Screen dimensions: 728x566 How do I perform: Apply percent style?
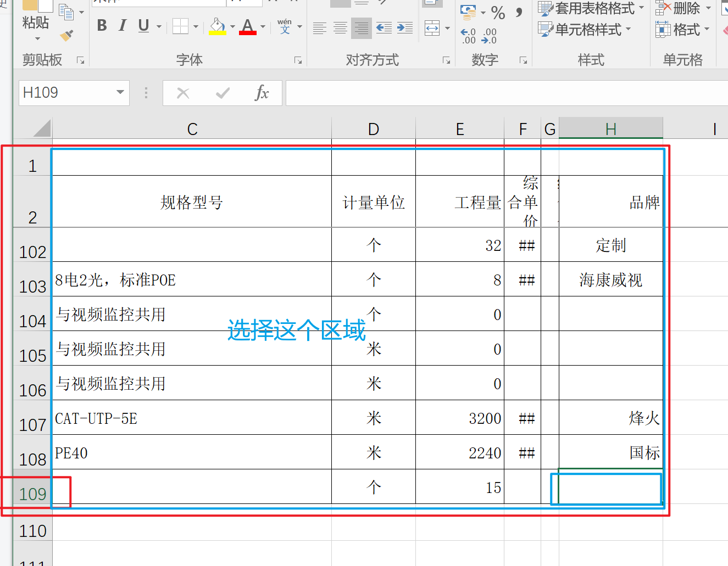[x=498, y=12]
